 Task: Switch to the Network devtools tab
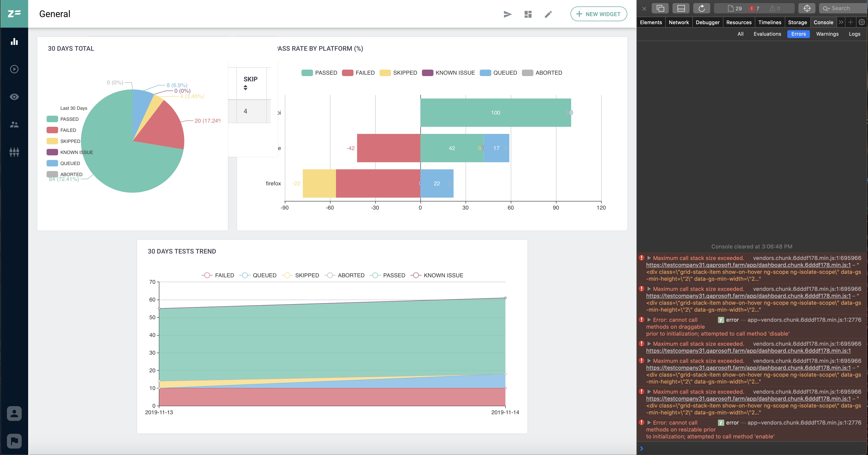(x=679, y=22)
